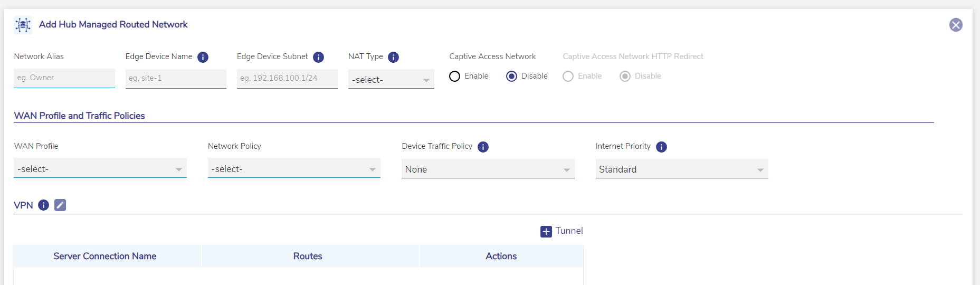Add a tunnel with the plus button
Screen dimensions: 980x285
coord(546,231)
